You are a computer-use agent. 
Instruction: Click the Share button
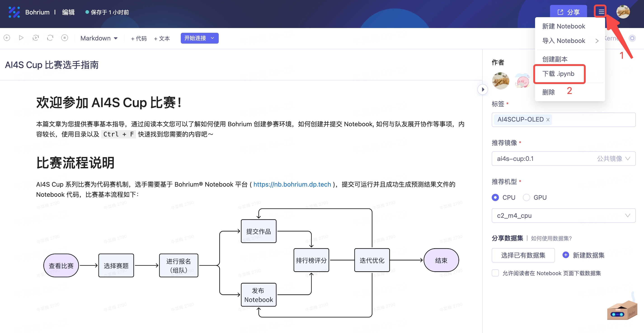(x=568, y=12)
